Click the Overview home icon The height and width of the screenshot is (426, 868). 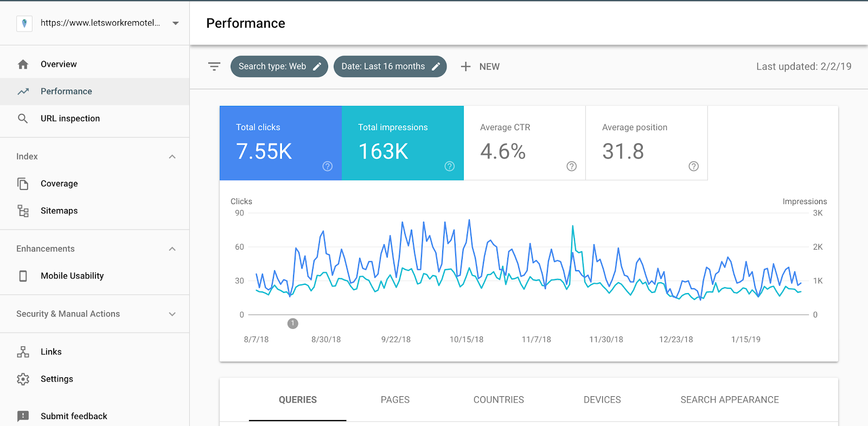23,64
